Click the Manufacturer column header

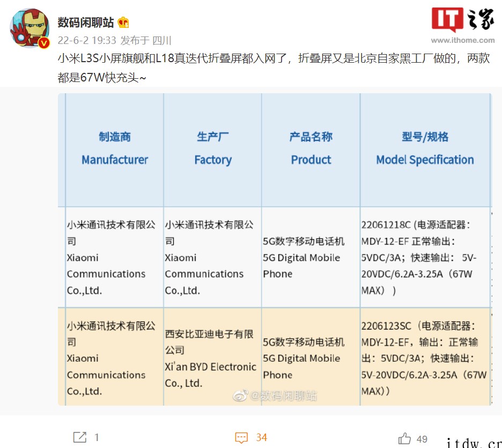pos(115,150)
